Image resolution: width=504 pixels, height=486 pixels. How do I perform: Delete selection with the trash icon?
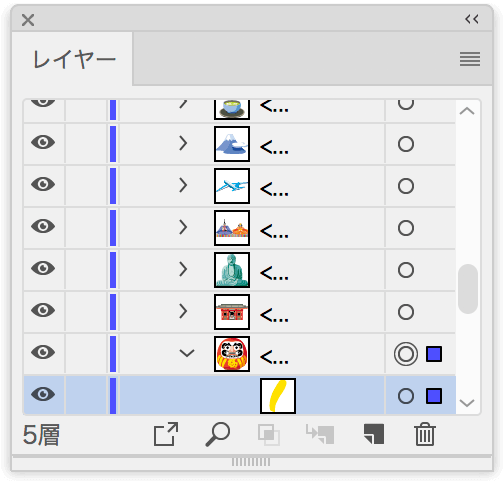425,434
